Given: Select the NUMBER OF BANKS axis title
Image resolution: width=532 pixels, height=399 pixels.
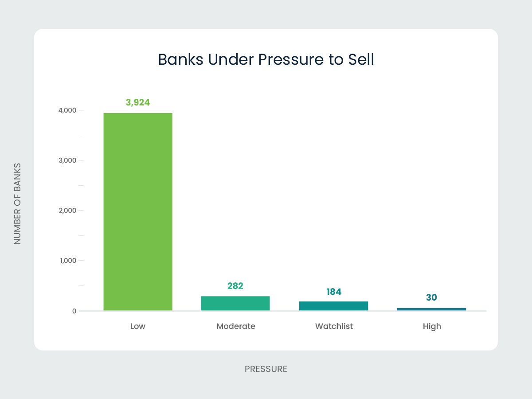Looking at the screenshot, I should pyautogui.click(x=17, y=203).
